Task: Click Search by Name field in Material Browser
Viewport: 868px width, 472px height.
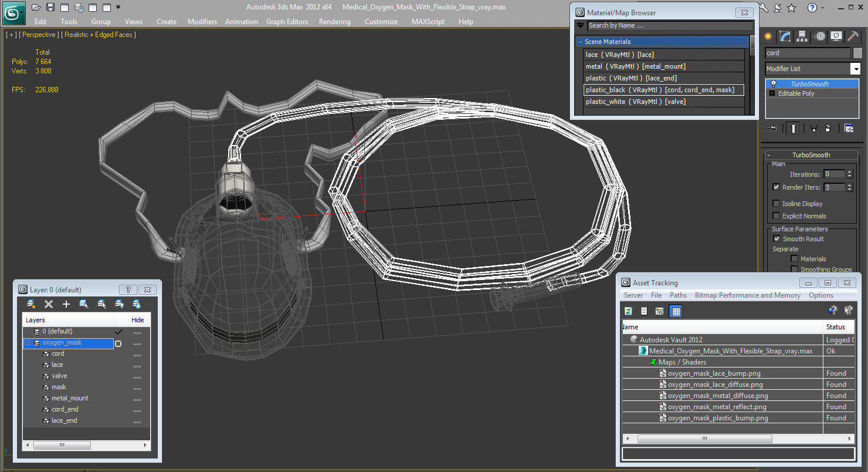Action: [x=670, y=25]
